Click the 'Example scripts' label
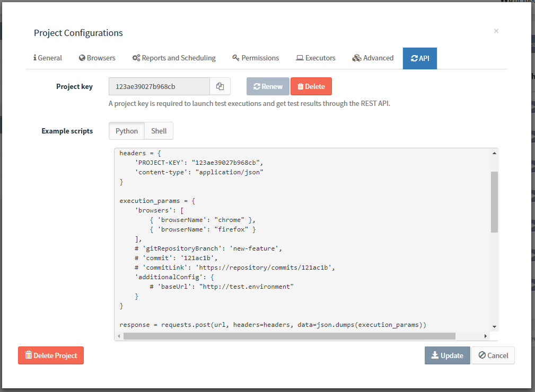This screenshot has width=535, height=392. [67, 131]
